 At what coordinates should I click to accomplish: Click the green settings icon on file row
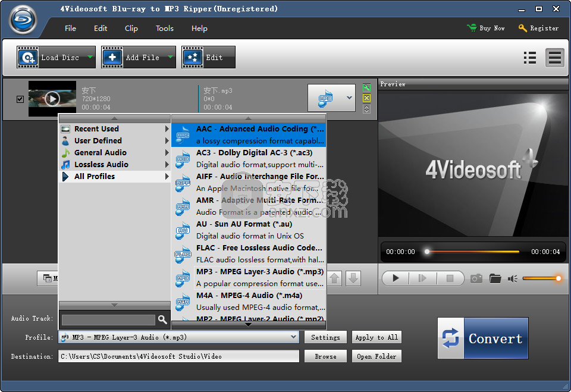[x=367, y=87]
